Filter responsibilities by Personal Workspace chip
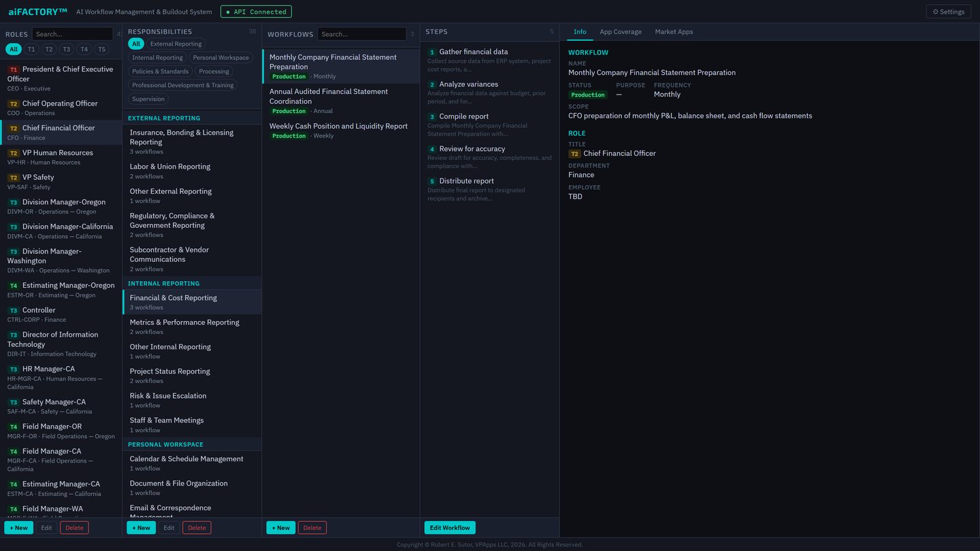This screenshot has width=980, height=551. pyautogui.click(x=220, y=58)
